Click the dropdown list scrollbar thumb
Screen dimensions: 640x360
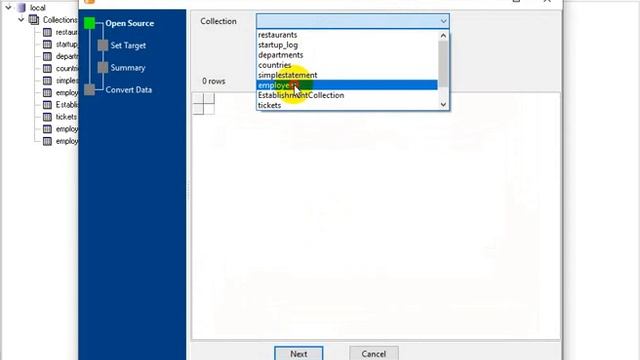443,64
